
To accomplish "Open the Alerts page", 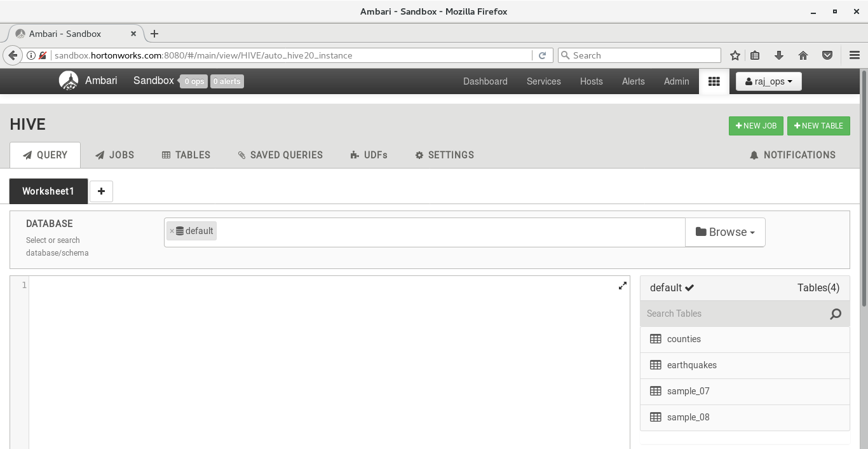I will pyautogui.click(x=634, y=81).
